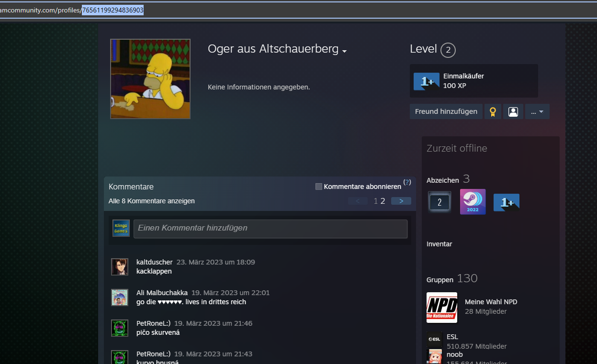Open Alle 8 Kommentare anzeigen link

[151, 201]
